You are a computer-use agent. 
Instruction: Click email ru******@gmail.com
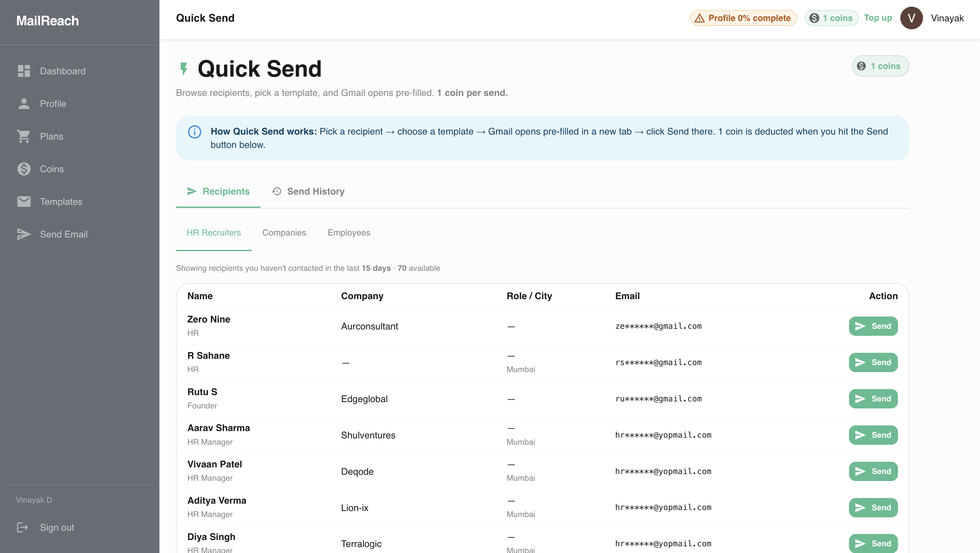659,399
